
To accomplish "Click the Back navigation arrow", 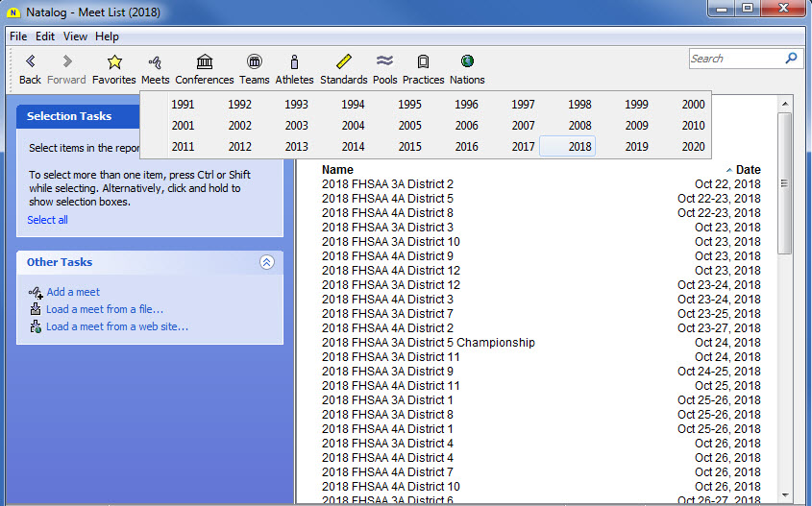I will [30, 62].
